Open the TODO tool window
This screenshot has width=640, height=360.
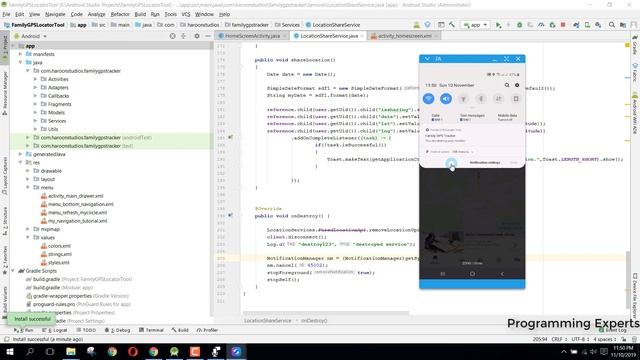click(86, 330)
